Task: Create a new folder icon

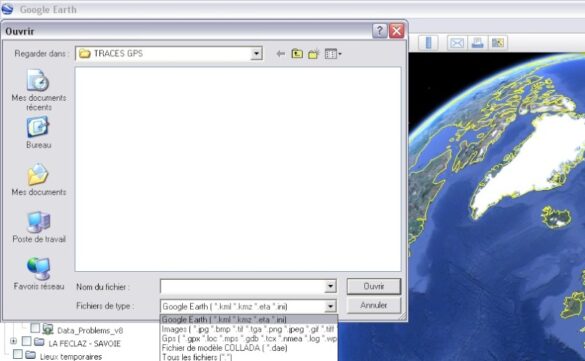Action: [x=314, y=54]
